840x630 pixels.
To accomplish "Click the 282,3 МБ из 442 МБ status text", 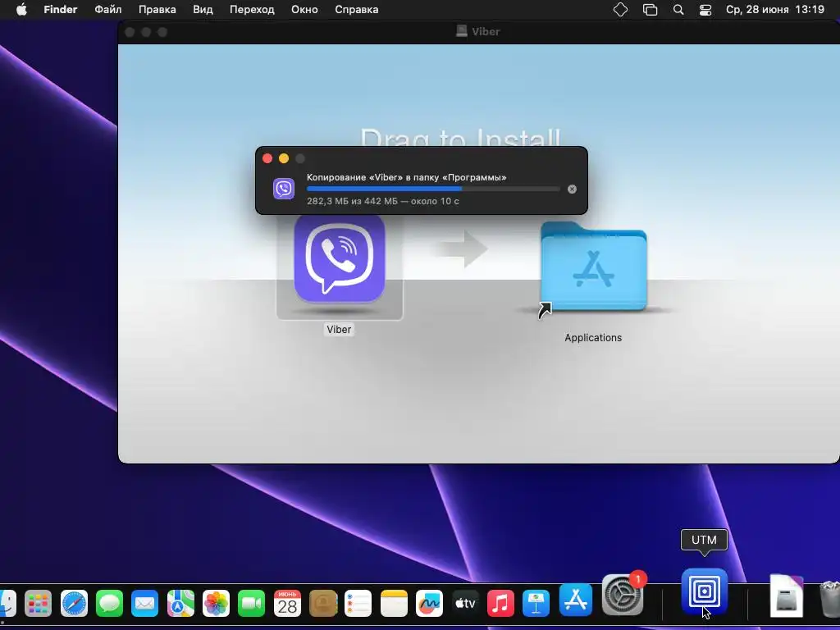I will 383,202.
